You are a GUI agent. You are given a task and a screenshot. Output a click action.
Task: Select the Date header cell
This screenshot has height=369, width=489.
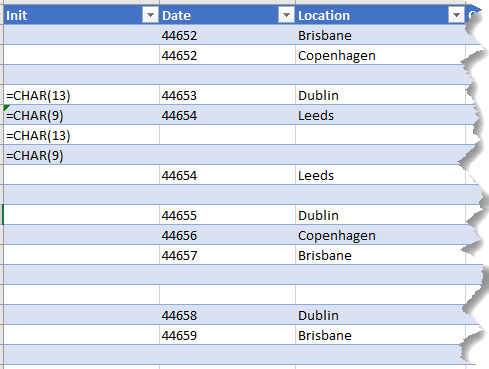coord(227,15)
